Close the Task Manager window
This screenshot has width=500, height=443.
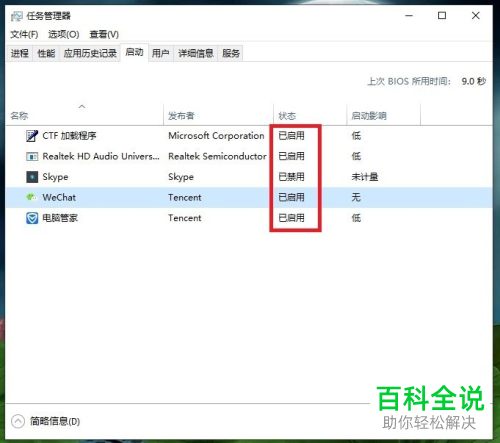(476, 16)
